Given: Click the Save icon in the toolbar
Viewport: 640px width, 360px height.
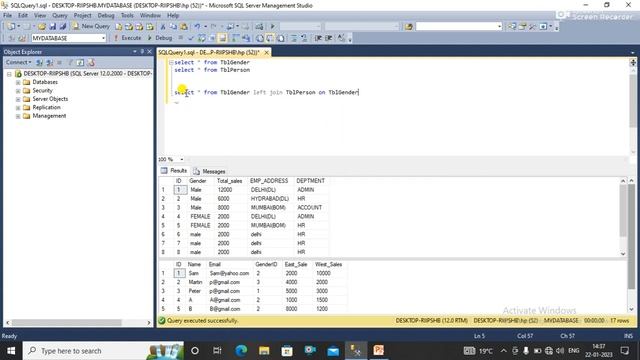Looking at the screenshot, I should point(52,27).
